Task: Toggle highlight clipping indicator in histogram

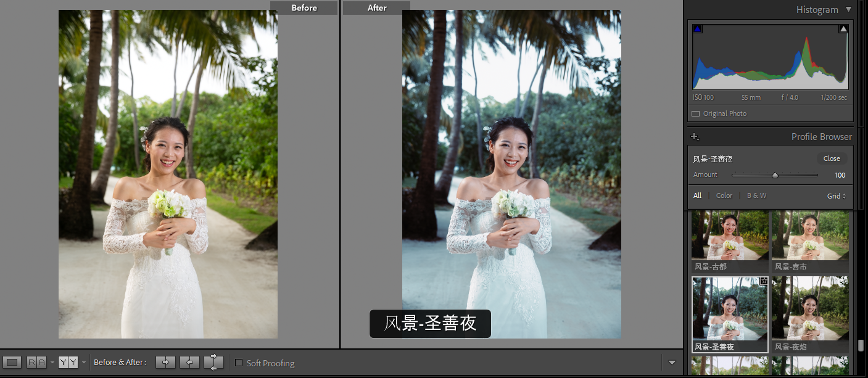Action: point(843,29)
